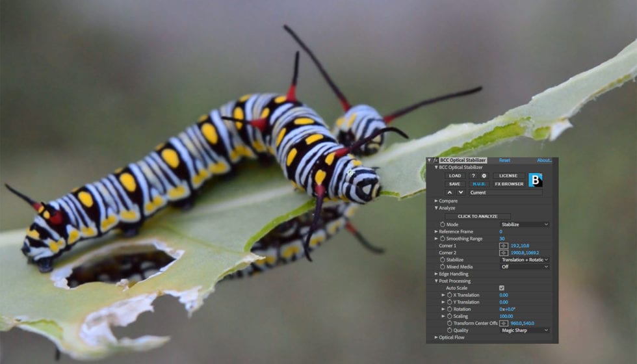Click the Transform Center value 960.0,540.0
Screen dimensions: 637x364
[523, 324]
